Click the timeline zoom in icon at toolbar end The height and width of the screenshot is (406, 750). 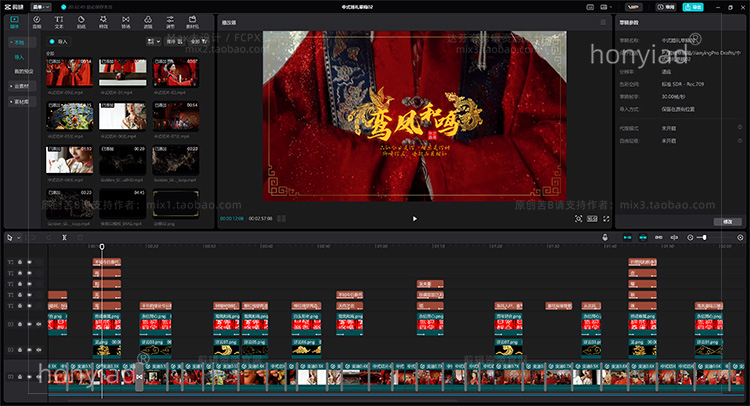[x=740, y=237]
